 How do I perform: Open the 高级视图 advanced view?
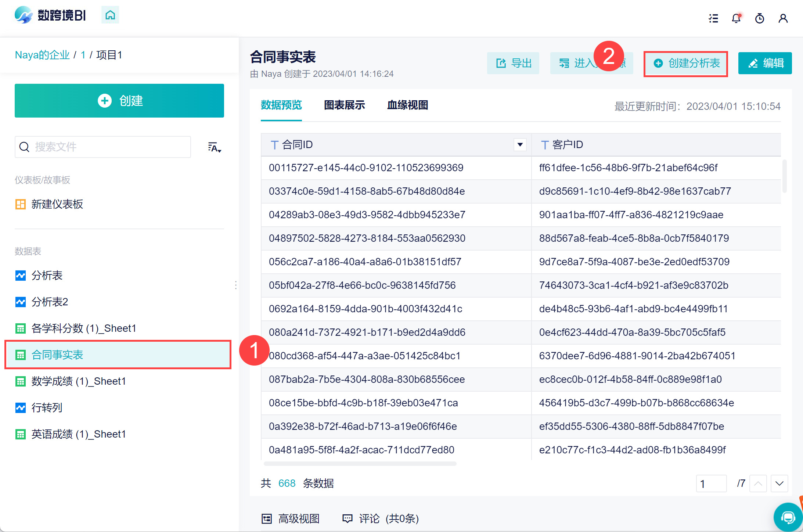pyautogui.click(x=291, y=518)
